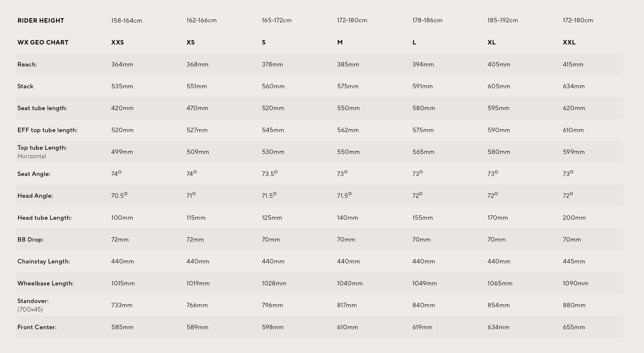
Task: Select the BB Drop row label
Action: click(30, 240)
